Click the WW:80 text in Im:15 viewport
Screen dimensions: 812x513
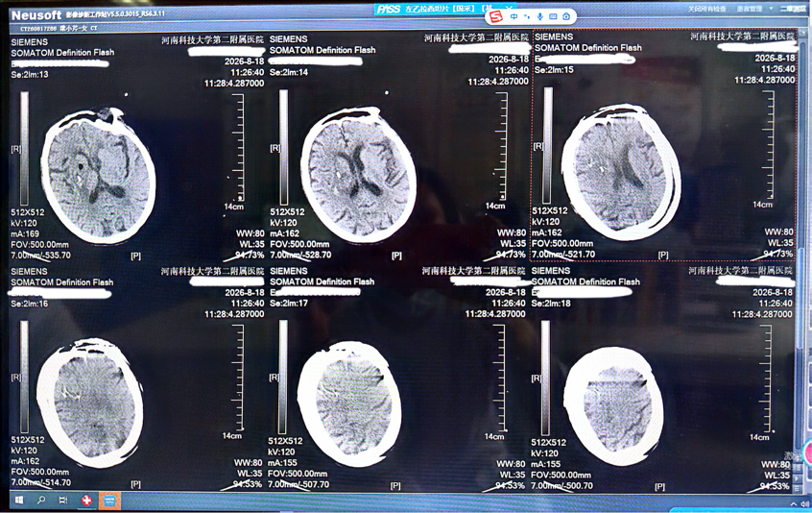click(x=779, y=232)
